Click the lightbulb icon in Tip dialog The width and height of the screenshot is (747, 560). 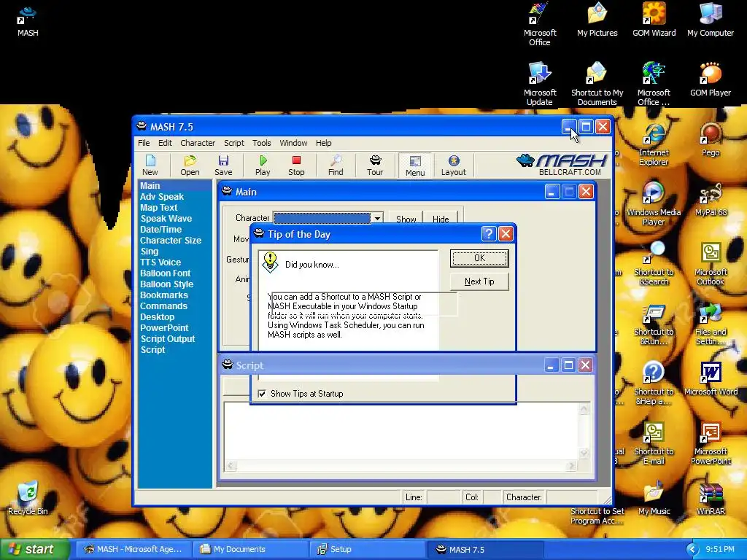270,262
